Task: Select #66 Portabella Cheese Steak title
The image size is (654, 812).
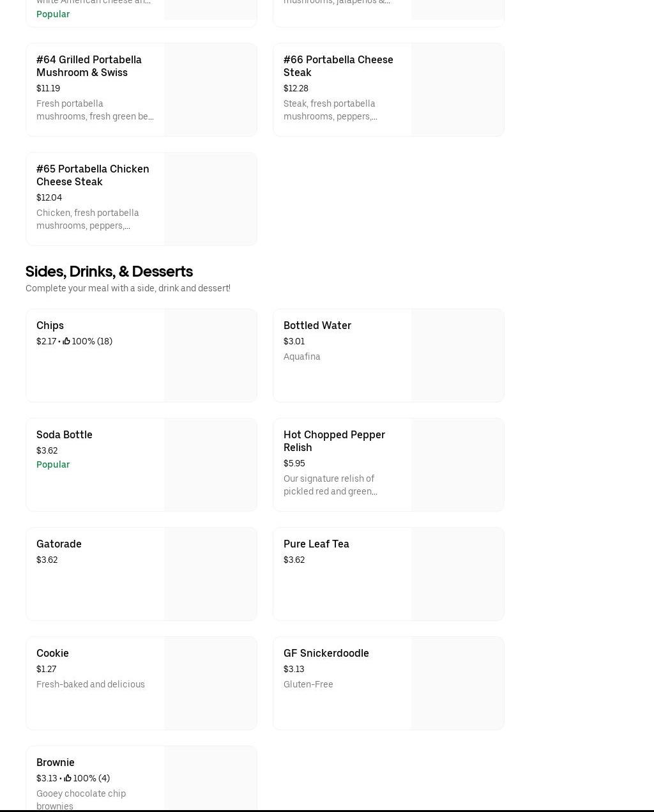Action: pos(338,66)
